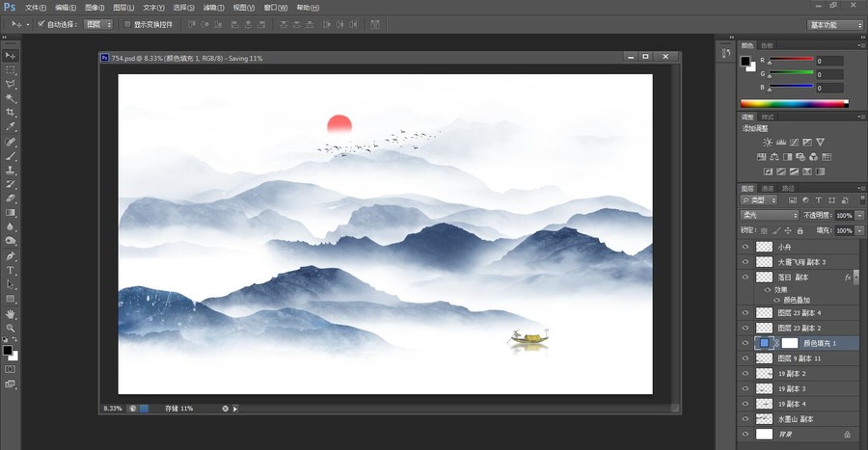The width and height of the screenshot is (868, 450).
Task: Add a Color Balance adjustment
Action: 774,157
